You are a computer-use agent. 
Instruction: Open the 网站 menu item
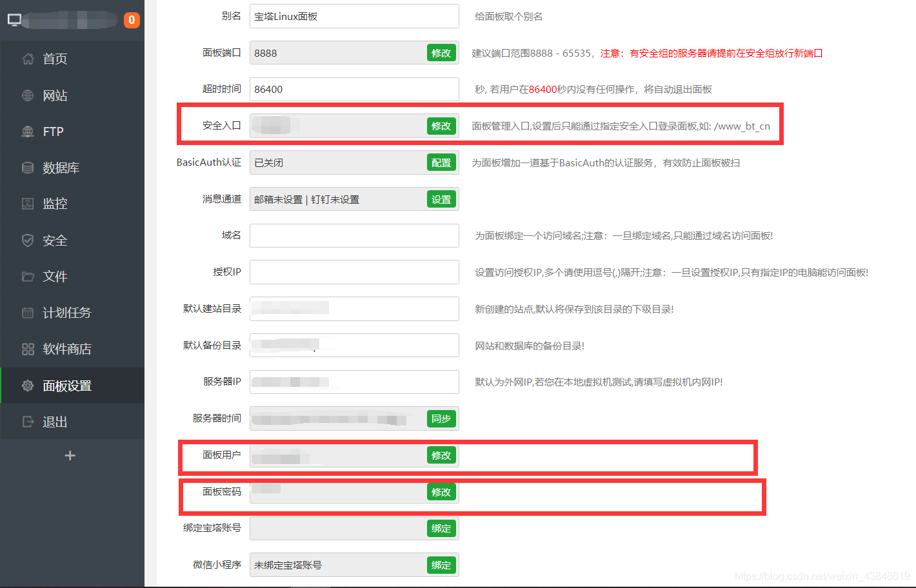pyautogui.click(x=72, y=95)
